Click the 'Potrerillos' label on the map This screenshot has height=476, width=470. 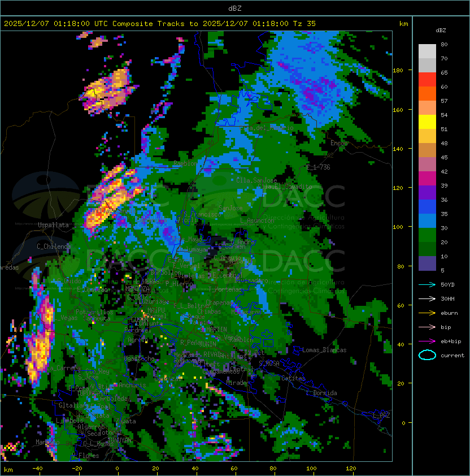tap(94, 312)
